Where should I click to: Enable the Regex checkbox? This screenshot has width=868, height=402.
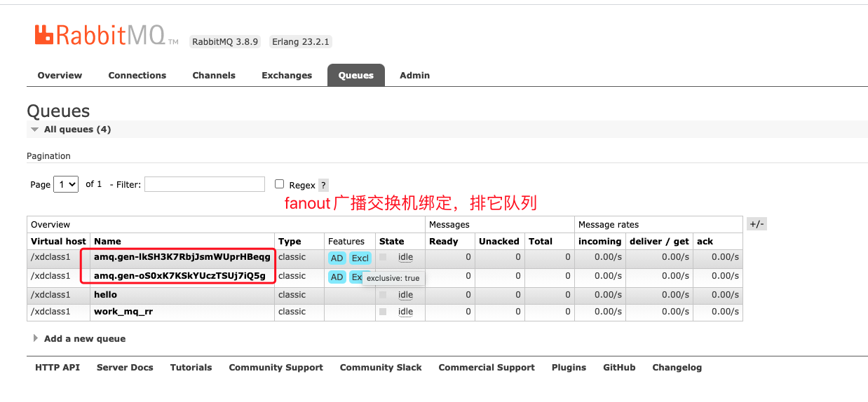coord(279,184)
